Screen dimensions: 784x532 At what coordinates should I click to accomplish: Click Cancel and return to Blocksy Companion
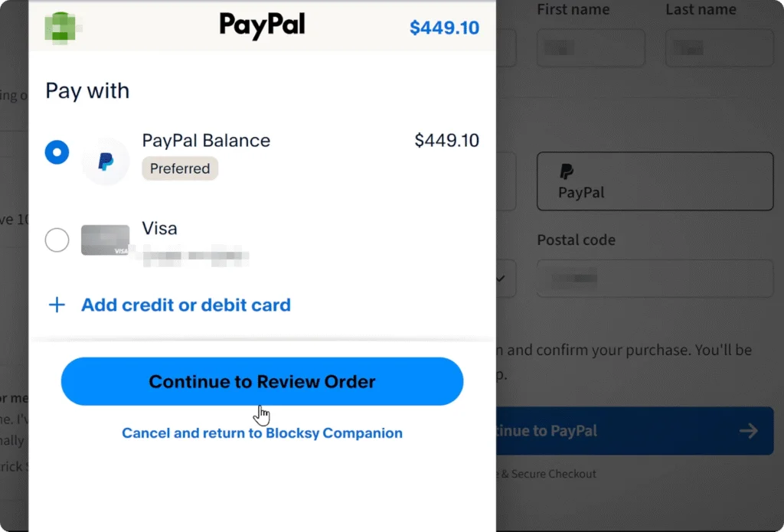click(x=262, y=433)
